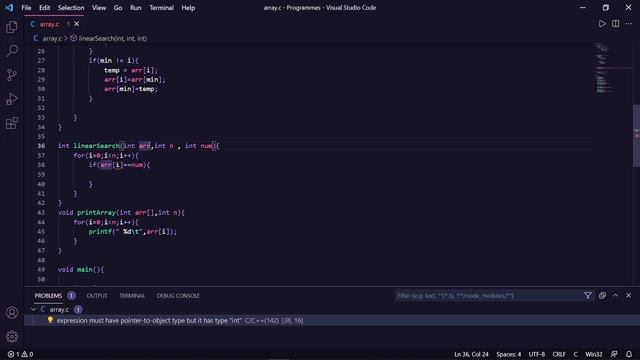640x360 pixels.
Task: Open the notifications bell
Action: coord(629,354)
